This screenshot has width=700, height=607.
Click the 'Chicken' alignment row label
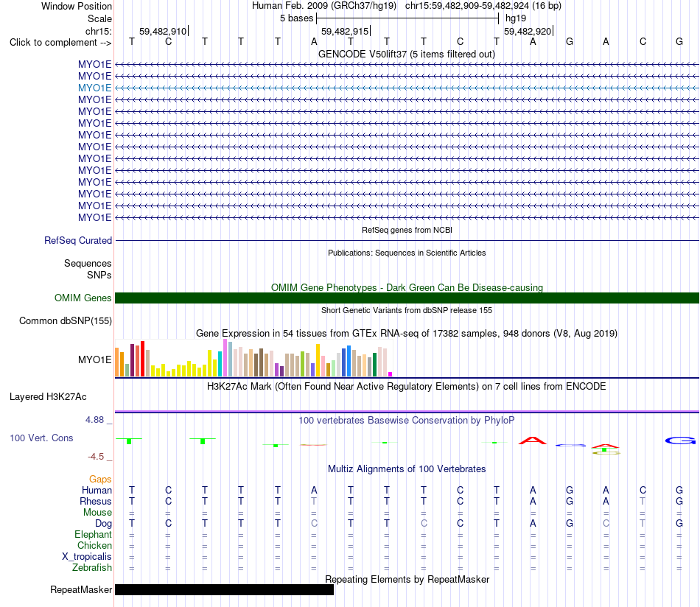[94, 545]
